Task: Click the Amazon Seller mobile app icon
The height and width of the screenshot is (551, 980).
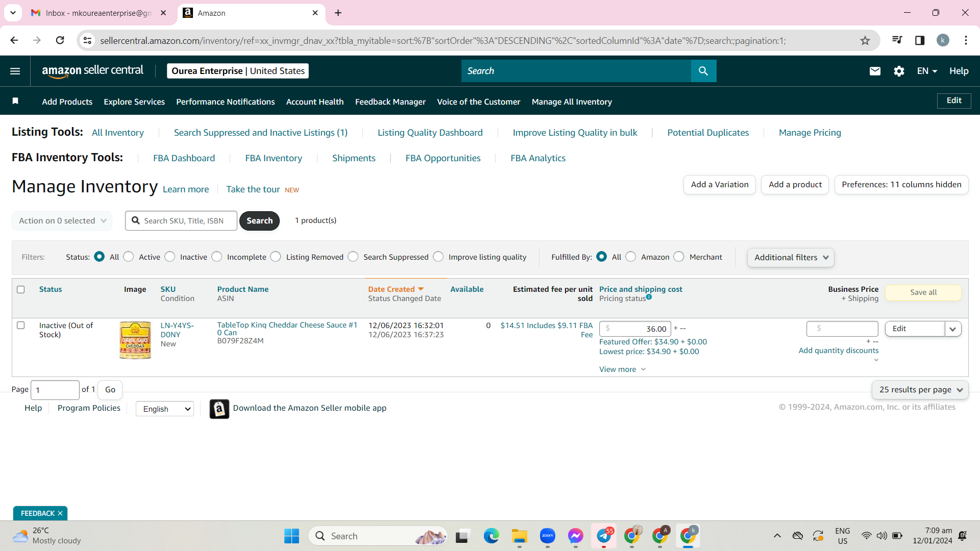Action: 219,409
